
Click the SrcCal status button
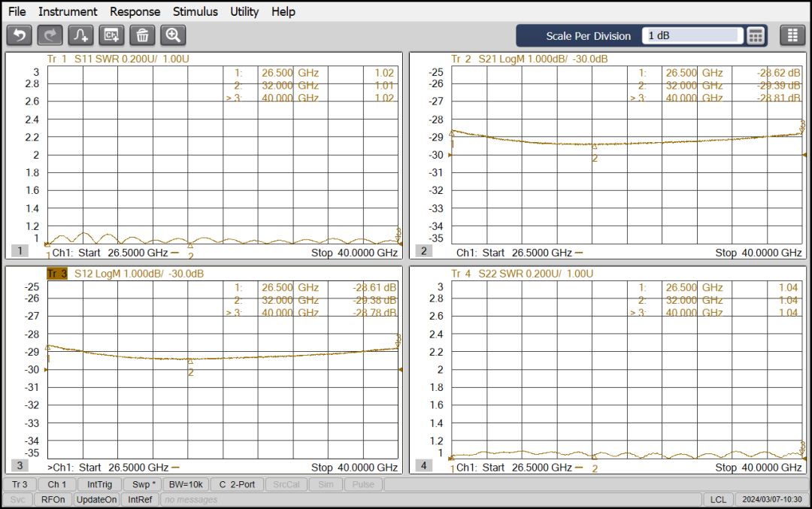[x=286, y=485]
